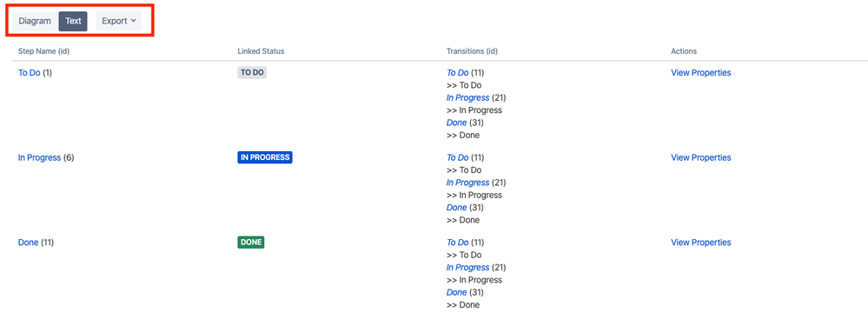View Properties for the In Progress step

click(x=701, y=157)
